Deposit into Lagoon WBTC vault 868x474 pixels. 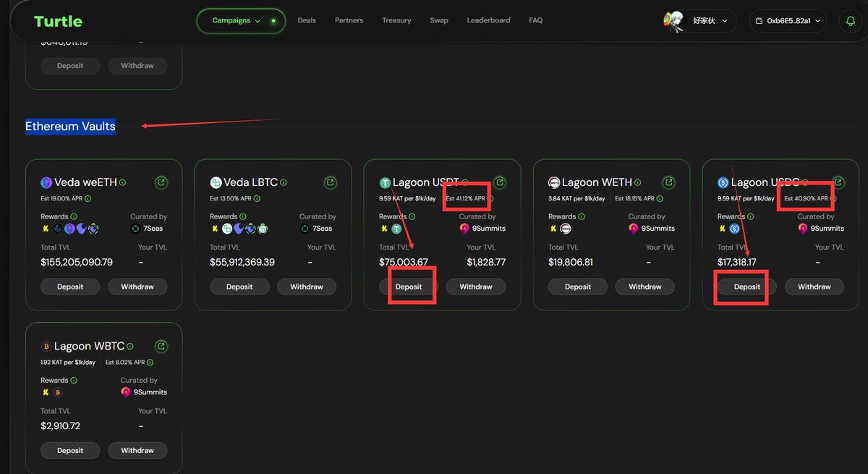[70, 450]
